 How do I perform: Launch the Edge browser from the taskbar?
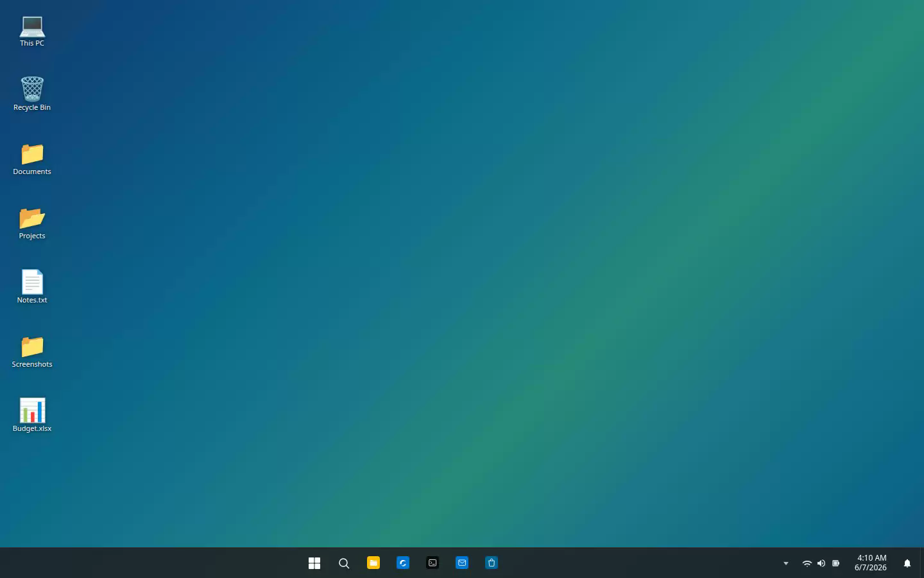point(403,563)
